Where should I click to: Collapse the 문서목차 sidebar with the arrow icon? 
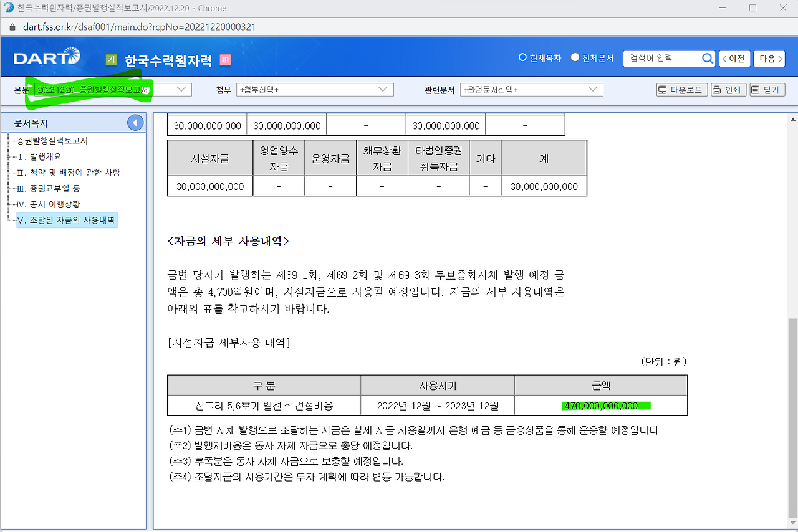(x=135, y=123)
